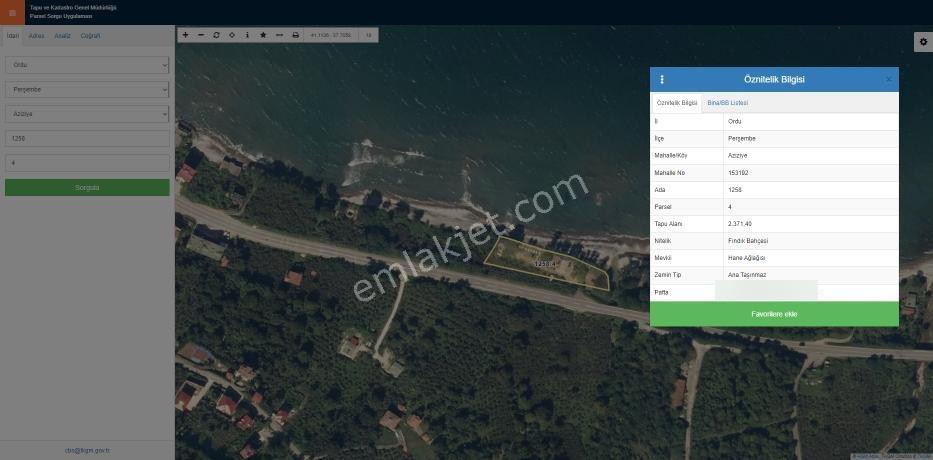The height and width of the screenshot is (460, 933).
Task: Select the measure distance tool icon
Action: point(279,35)
